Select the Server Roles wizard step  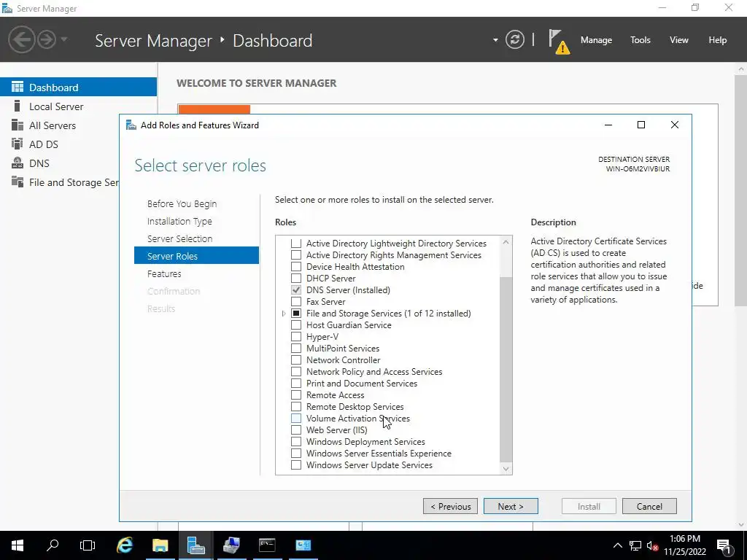(x=196, y=256)
